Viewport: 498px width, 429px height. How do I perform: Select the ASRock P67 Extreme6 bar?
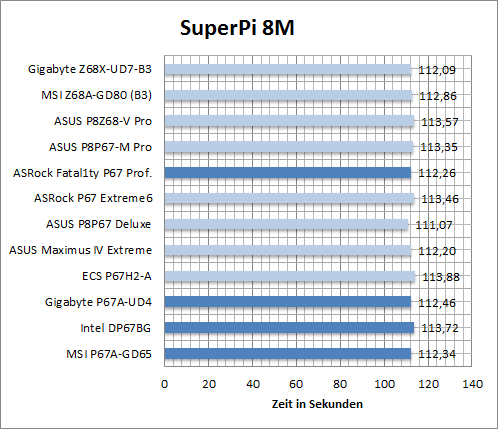tap(289, 198)
